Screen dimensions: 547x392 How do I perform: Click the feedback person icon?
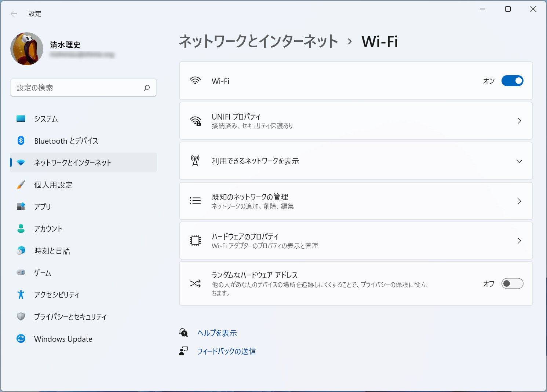(x=183, y=351)
